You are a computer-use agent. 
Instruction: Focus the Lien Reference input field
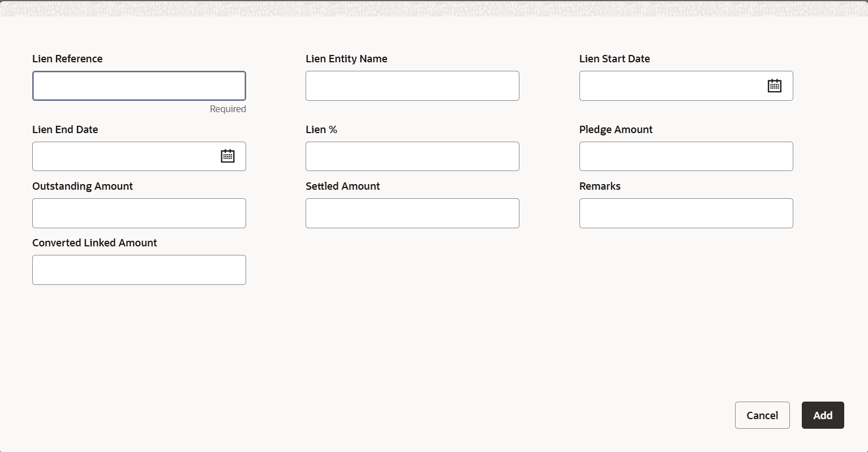[139, 86]
